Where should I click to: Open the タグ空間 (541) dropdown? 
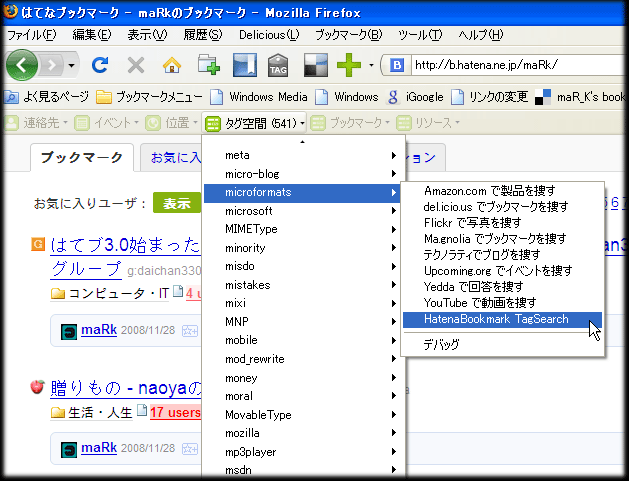pos(254,123)
